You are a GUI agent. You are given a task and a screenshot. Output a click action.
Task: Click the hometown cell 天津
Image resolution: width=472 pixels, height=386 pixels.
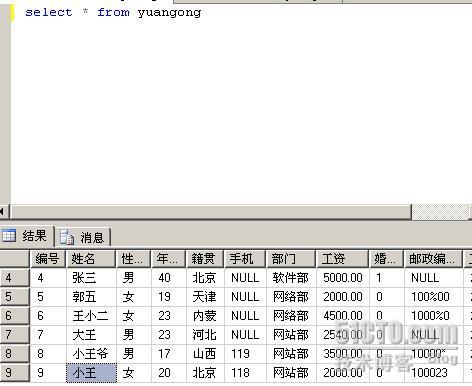point(205,297)
